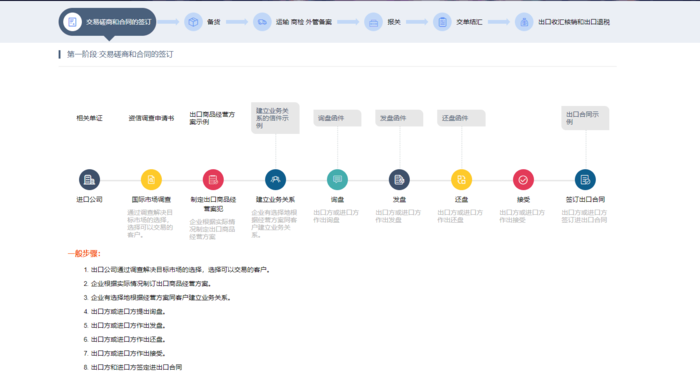700x377 pixels.
Task: Click the 出口收汇核销和出口退税 money bag icon
Action: [x=524, y=22]
